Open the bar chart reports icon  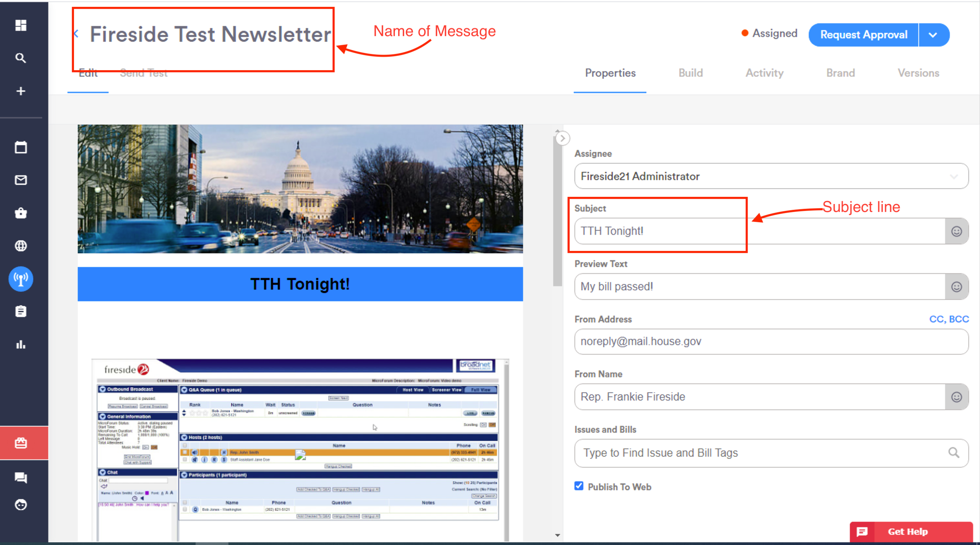point(21,345)
